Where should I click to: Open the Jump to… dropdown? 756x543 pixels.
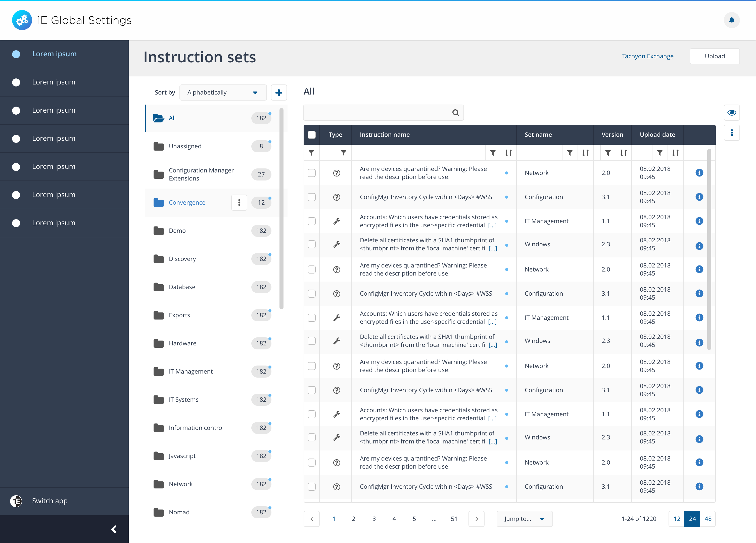tap(524, 519)
